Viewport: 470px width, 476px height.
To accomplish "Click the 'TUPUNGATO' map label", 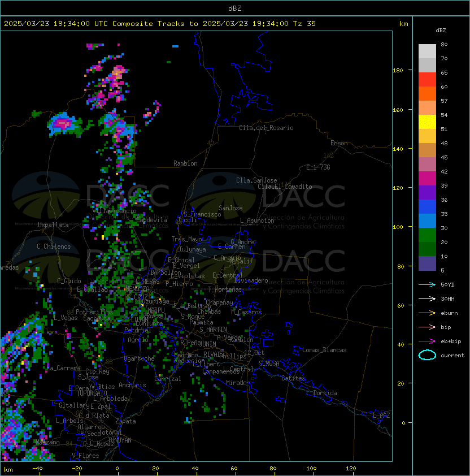I will pyautogui.click(x=92, y=393).
